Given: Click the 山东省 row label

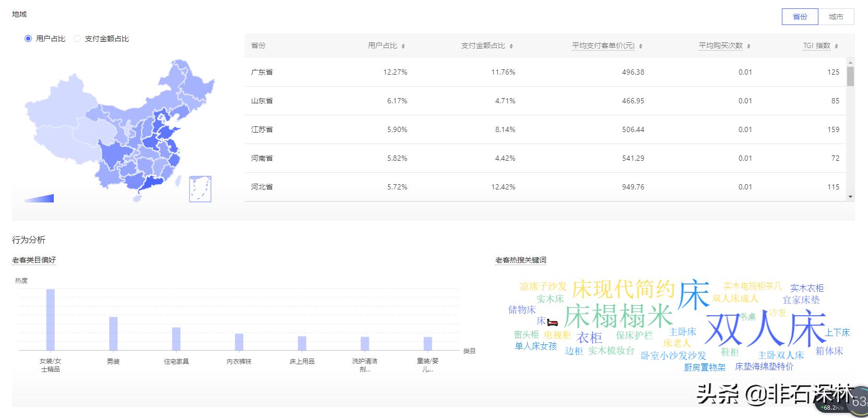Looking at the screenshot, I should click(x=262, y=101).
